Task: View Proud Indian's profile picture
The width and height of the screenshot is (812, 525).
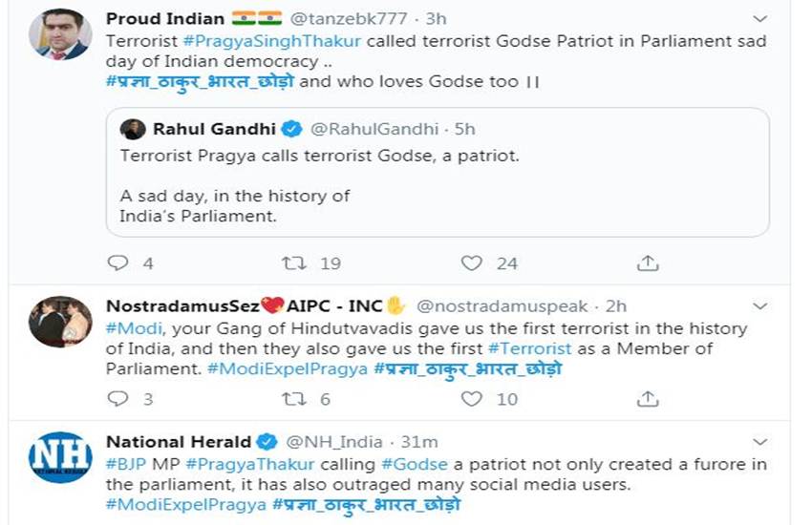Action: click(x=60, y=33)
